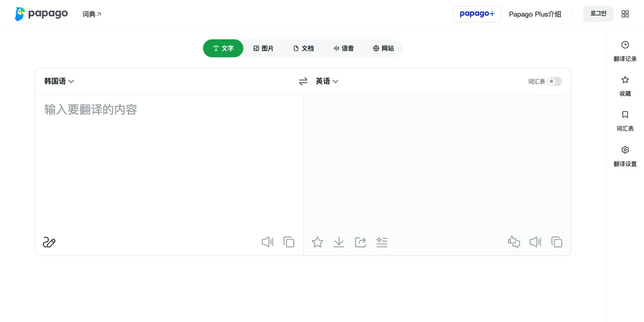Open 收藏 favorites in sidebar
This screenshot has width=644, height=322.
point(625,86)
